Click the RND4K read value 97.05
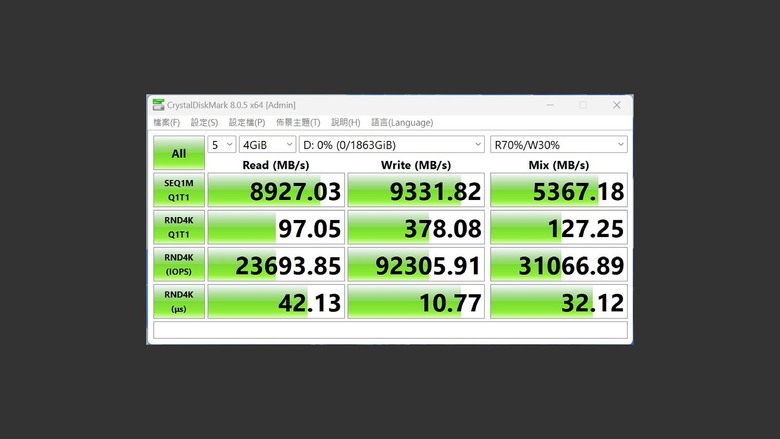This screenshot has height=439, width=780. coord(276,227)
